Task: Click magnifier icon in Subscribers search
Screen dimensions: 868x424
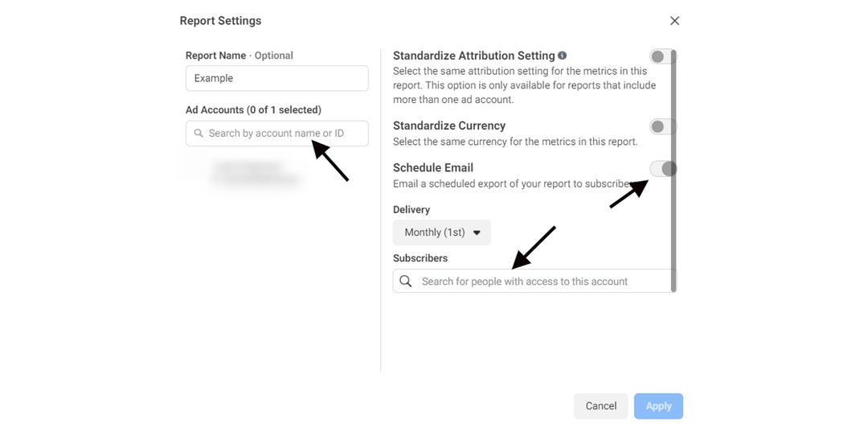Action: click(x=406, y=282)
